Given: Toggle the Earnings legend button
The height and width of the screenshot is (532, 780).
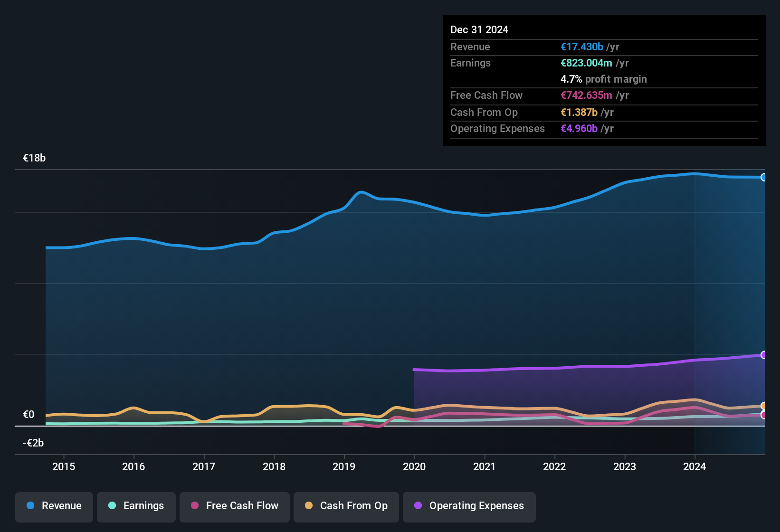Looking at the screenshot, I should point(136,507).
